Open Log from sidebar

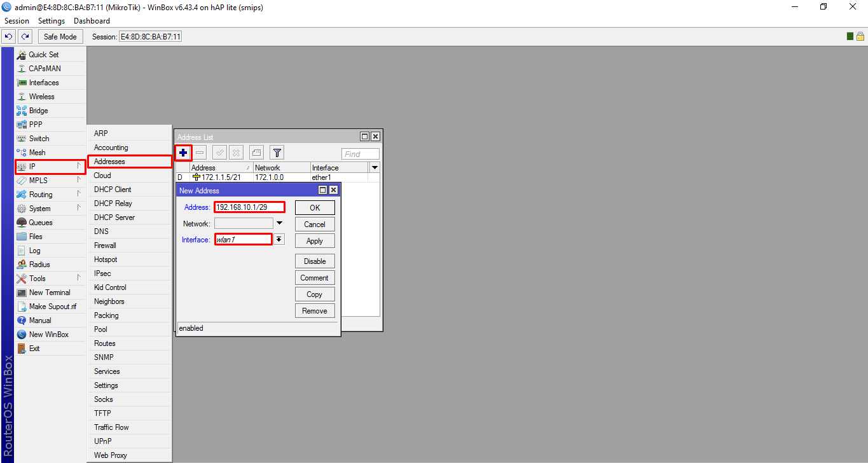50,251
